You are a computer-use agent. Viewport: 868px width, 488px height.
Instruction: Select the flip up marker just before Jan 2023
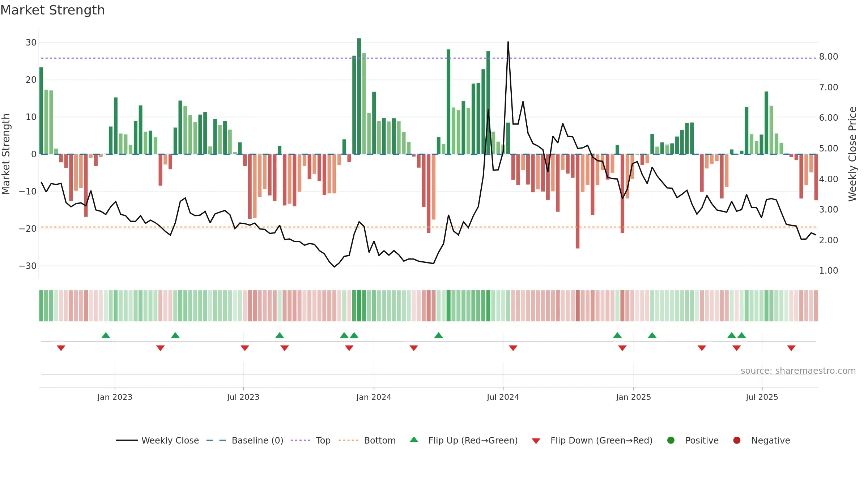(106, 335)
